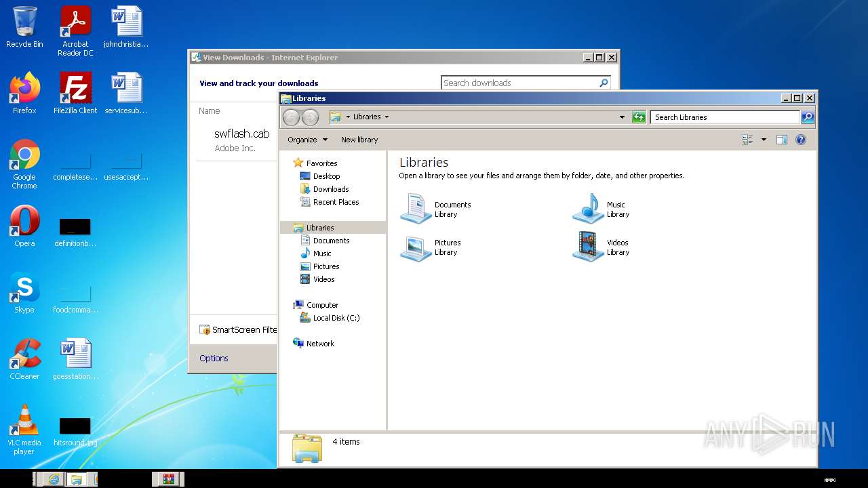Expand the view options dropdown arrow
This screenshot has width=868, height=488.
click(764, 140)
